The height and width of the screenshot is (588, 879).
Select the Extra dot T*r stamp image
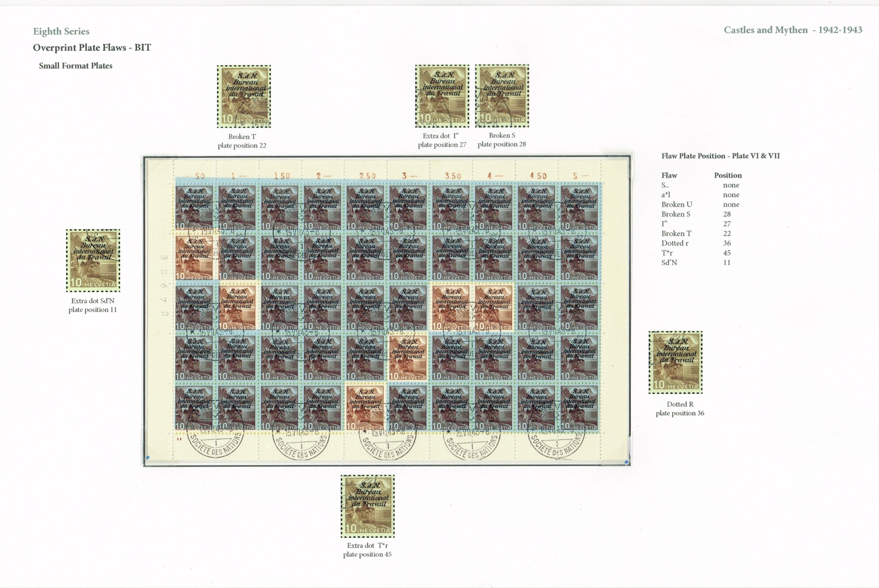click(368, 506)
